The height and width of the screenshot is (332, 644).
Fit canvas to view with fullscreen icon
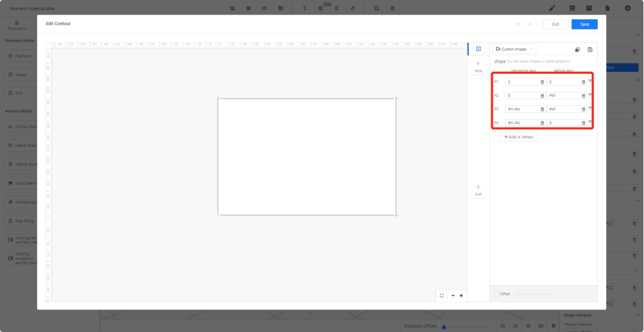442,295
